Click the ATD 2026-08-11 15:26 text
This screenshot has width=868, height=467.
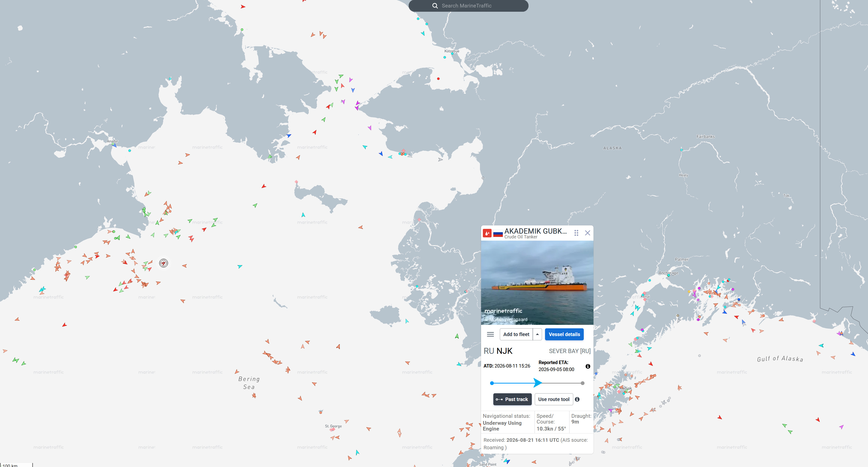pos(507,366)
